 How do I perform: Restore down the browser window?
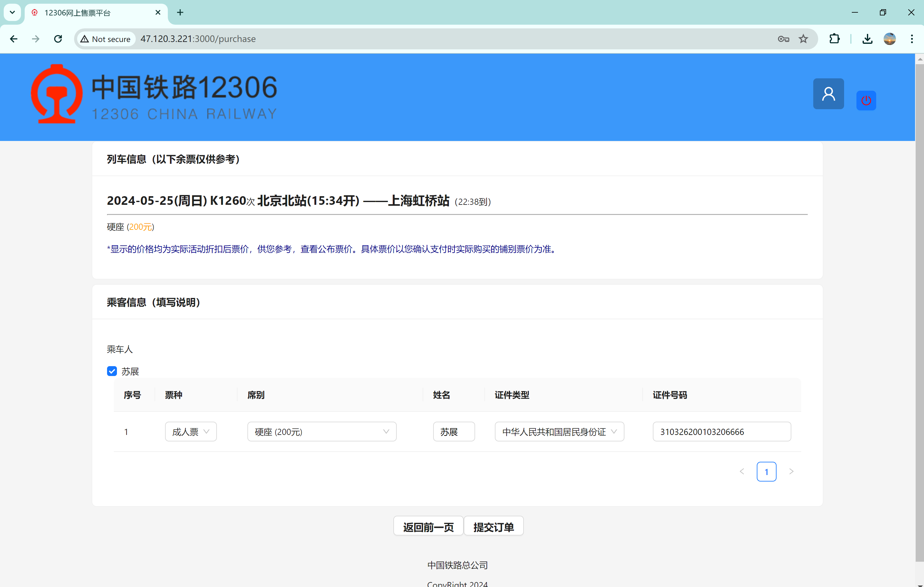(883, 13)
